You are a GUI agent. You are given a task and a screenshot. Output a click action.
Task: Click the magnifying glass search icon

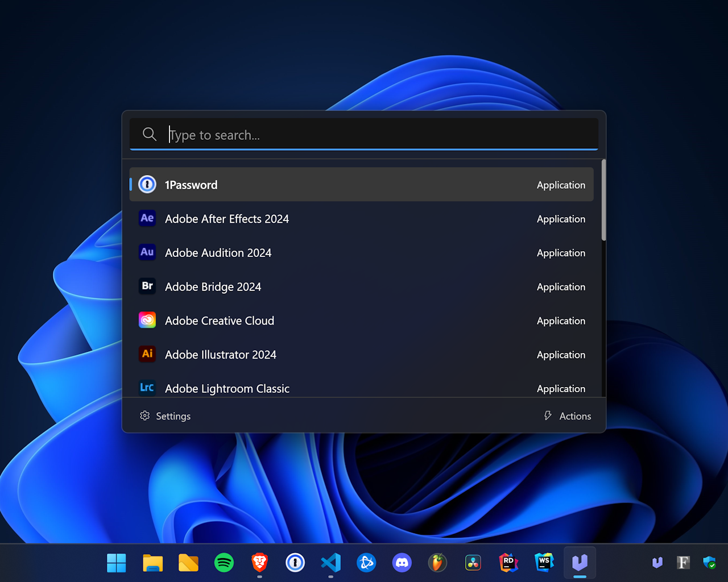[149, 134]
